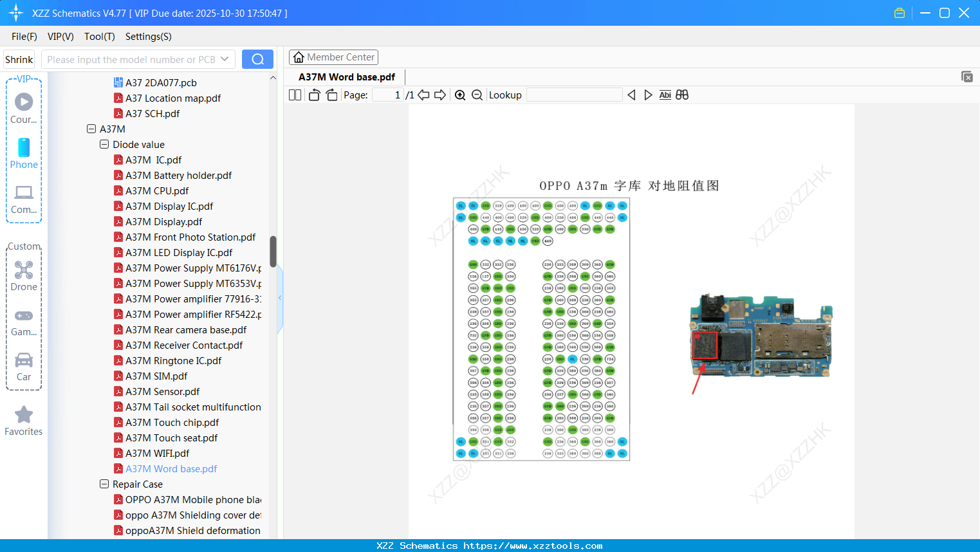This screenshot has height=552, width=980.
Task: Collapse the Repair Case tree node
Action: [104, 484]
